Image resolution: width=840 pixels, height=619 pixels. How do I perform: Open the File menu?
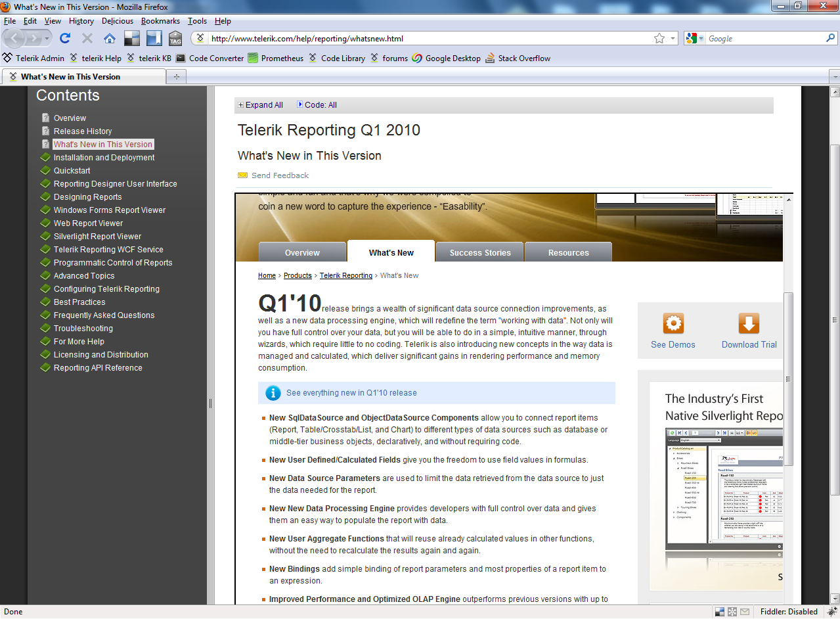tap(10, 21)
